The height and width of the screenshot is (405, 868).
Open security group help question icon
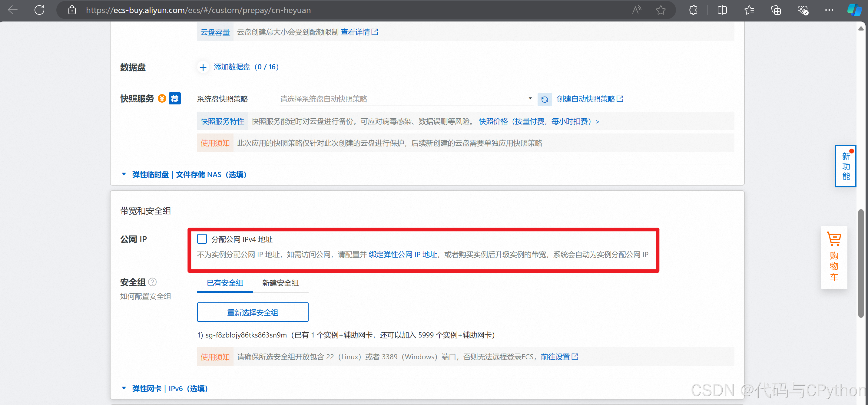(x=152, y=282)
